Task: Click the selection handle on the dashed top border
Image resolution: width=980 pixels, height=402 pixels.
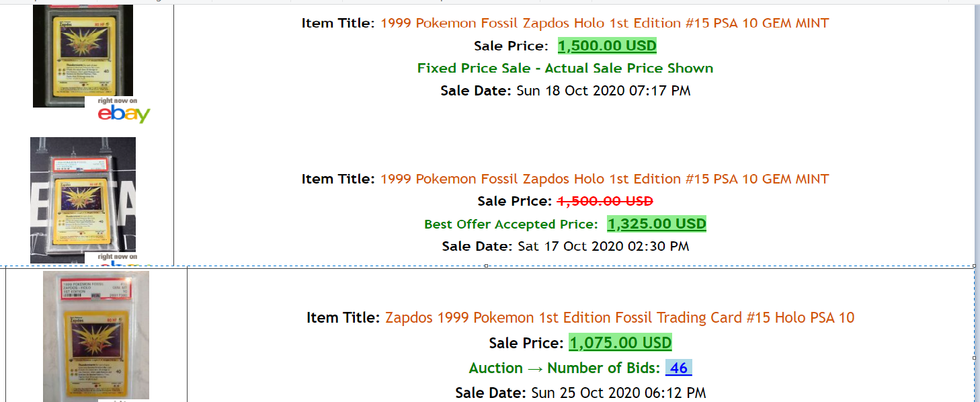Action: click(486, 266)
